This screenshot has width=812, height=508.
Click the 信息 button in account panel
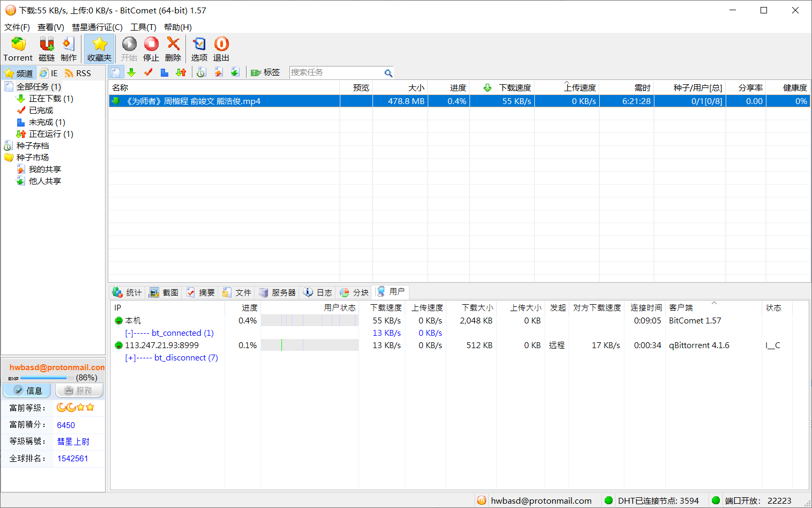coord(27,391)
